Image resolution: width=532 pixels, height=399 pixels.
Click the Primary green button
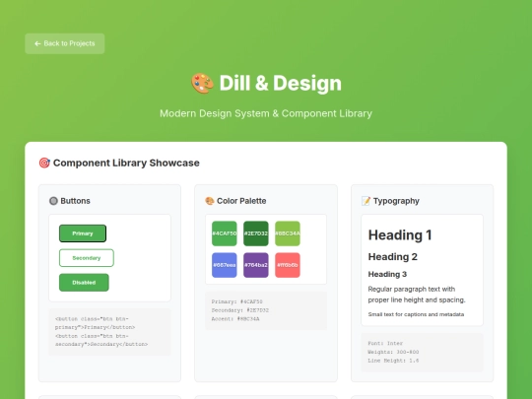point(83,233)
